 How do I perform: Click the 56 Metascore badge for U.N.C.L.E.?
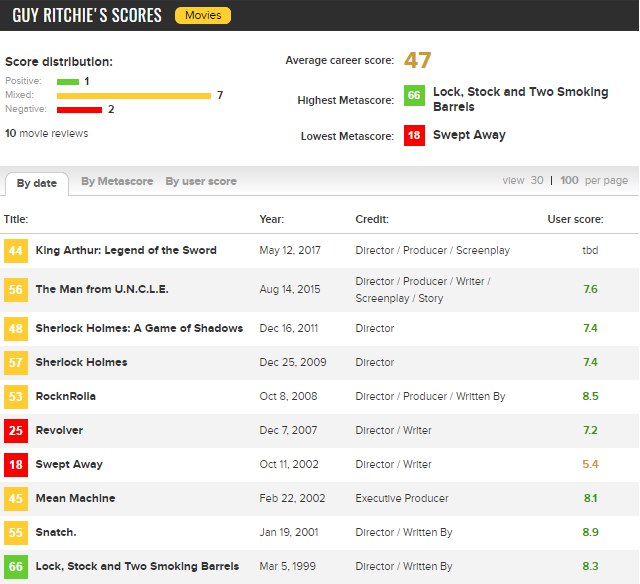tap(16, 290)
